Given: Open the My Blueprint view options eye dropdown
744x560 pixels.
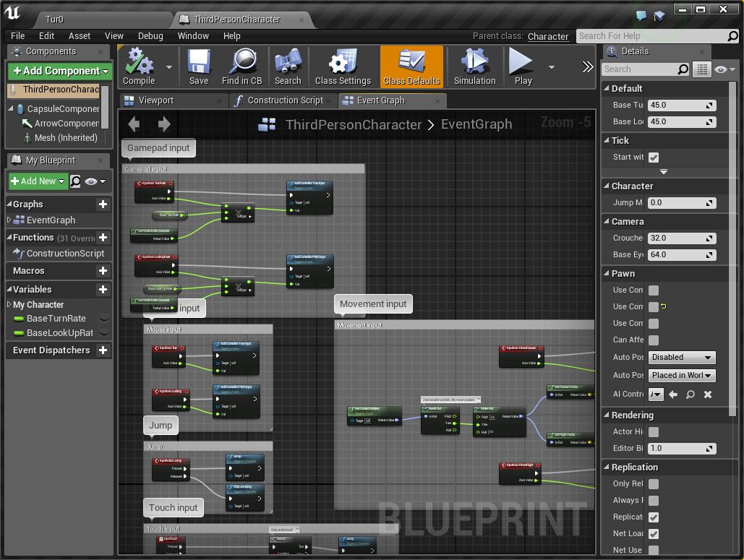Looking at the screenshot, I should [95, 181].
